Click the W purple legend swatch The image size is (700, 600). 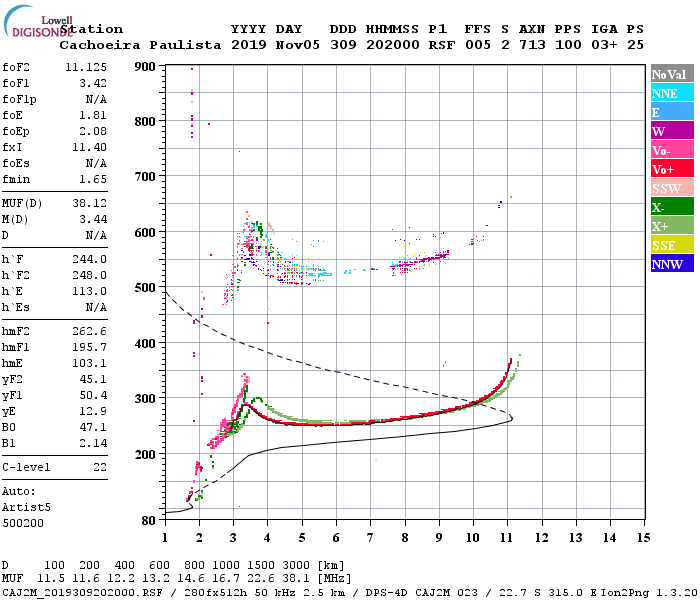(672, 131)
